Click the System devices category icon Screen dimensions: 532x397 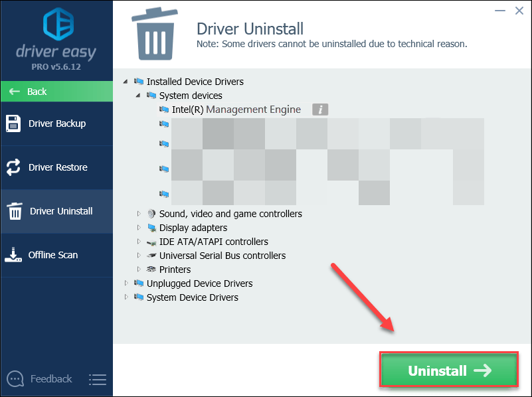151,95
